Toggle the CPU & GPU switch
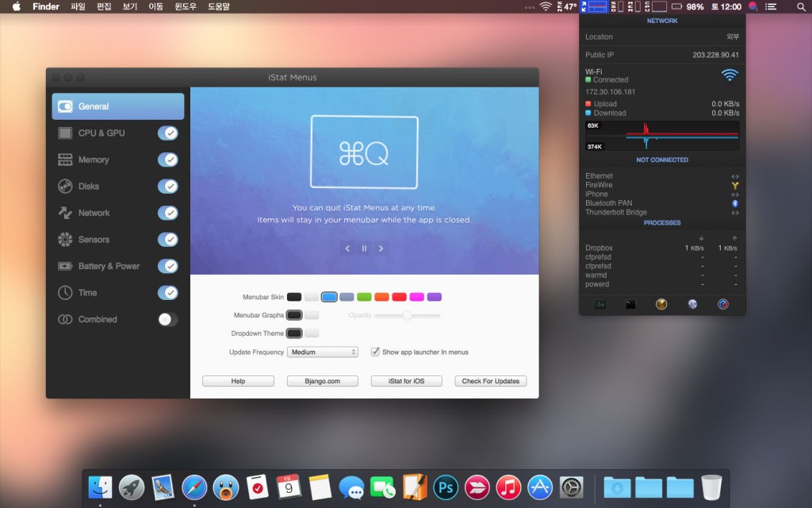This screenshot has height=508, width=812. 168,133
